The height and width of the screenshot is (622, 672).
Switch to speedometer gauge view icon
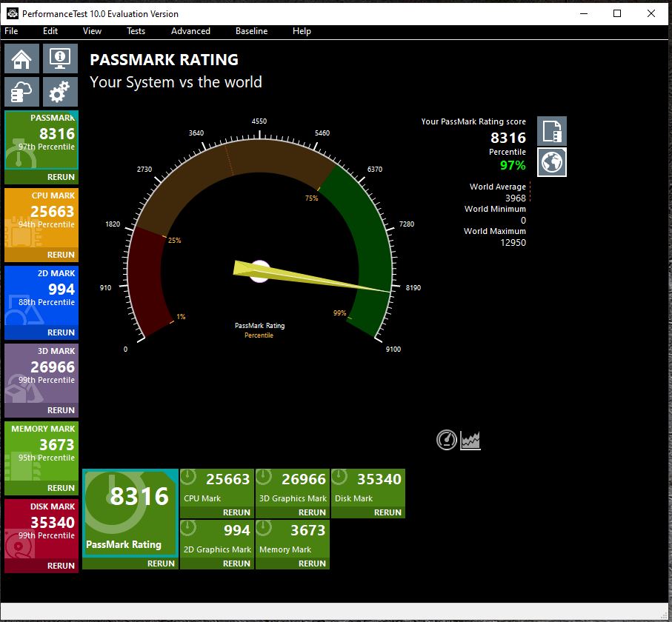(446, 440)
